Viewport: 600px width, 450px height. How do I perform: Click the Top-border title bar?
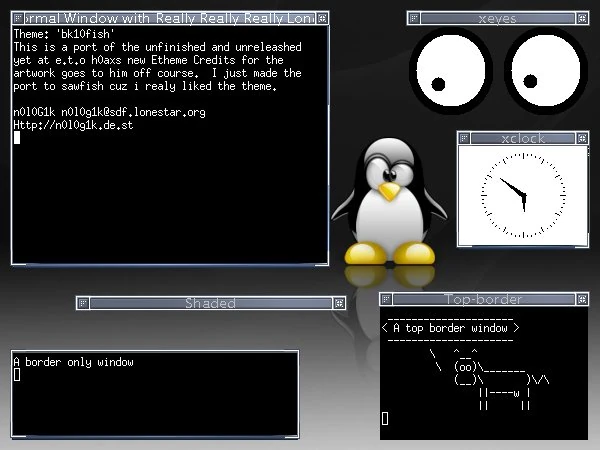(484, 299)
